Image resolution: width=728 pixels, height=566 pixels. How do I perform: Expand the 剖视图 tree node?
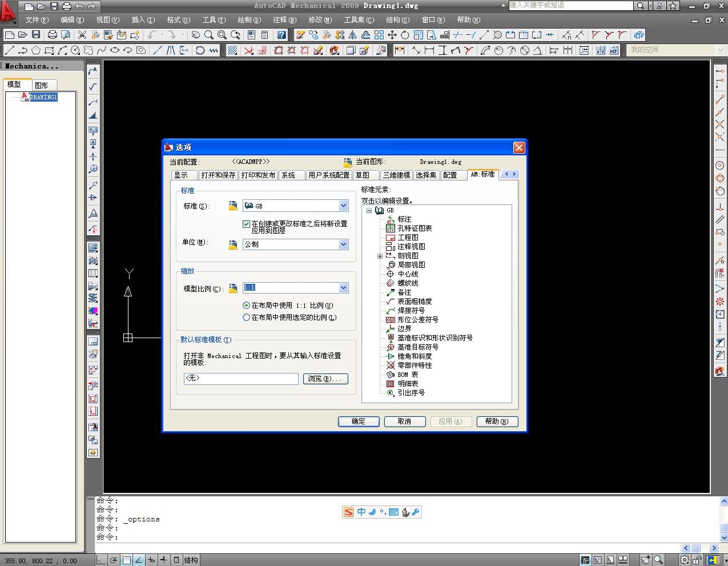click(x=380, y=256)
